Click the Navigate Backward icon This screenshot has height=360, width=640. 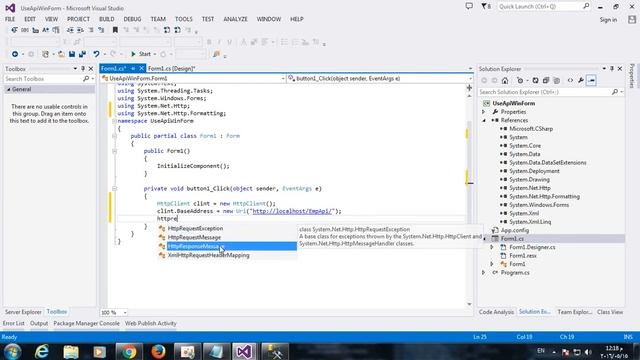coord(15,54)
